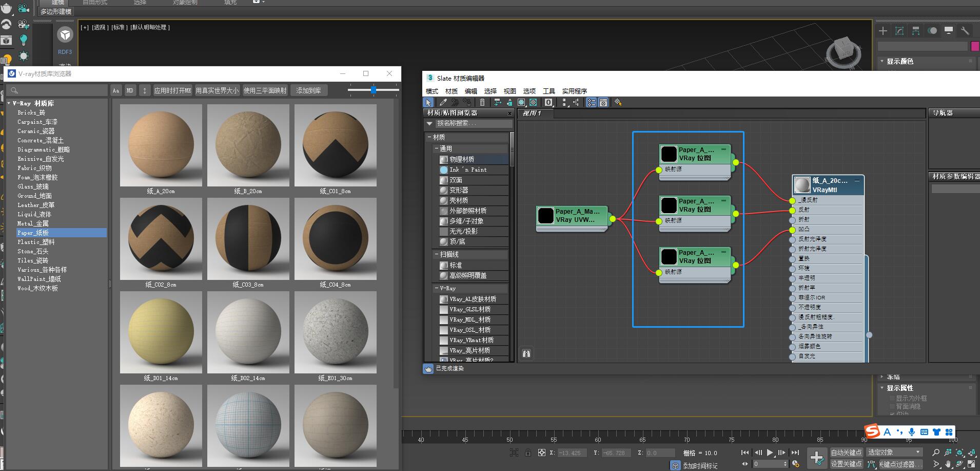Open the Create tab plus icon in command panel
The width and height of the screenshot is (980, 471).
coord(883,31)
